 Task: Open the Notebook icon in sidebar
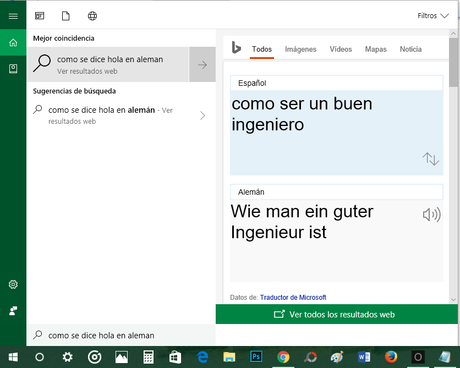[x=13, y=69]
